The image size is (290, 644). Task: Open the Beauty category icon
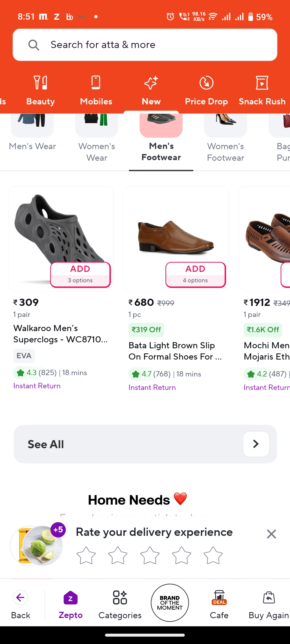pyautogui.click(x=41, y=83)
